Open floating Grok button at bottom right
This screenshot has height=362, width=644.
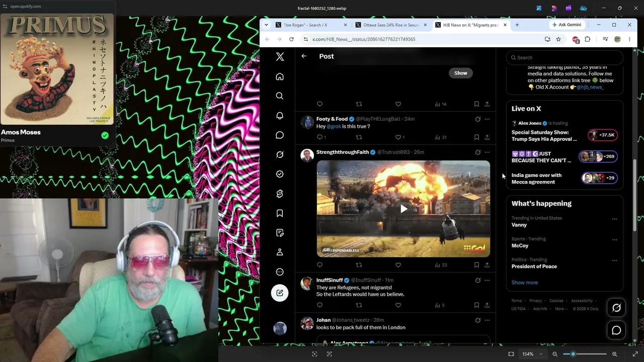[x=616, y=308]
